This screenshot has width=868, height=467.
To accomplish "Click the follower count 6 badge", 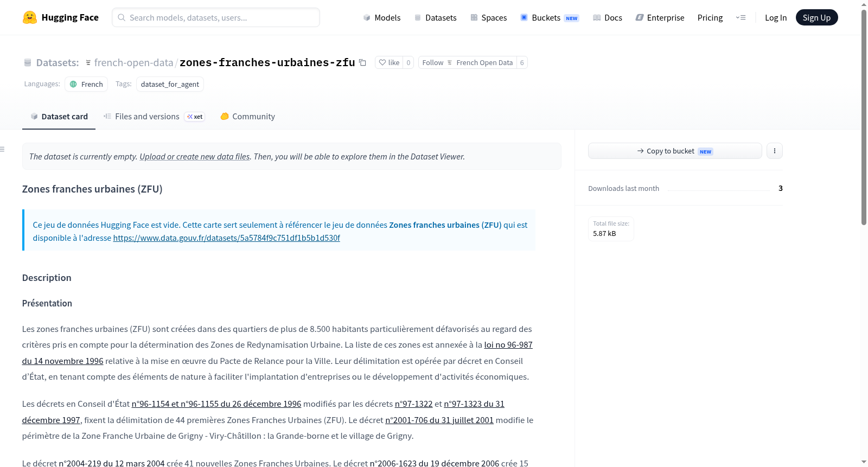I will (522, 62).
